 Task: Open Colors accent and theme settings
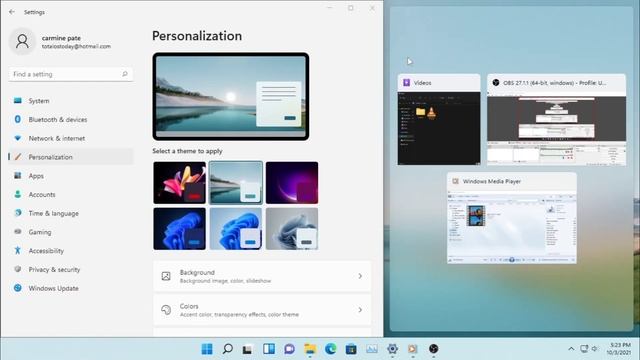click(x=262, y=310)
